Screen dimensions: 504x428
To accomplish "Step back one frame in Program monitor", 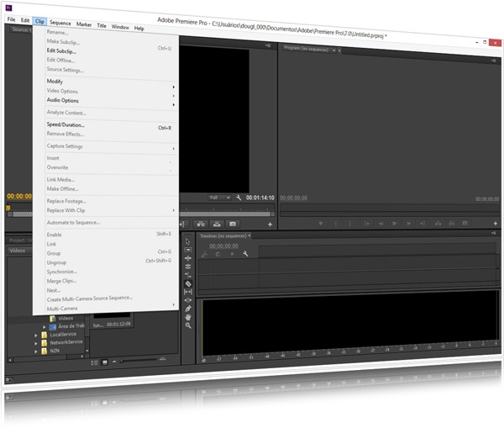I will click(381, 223).
